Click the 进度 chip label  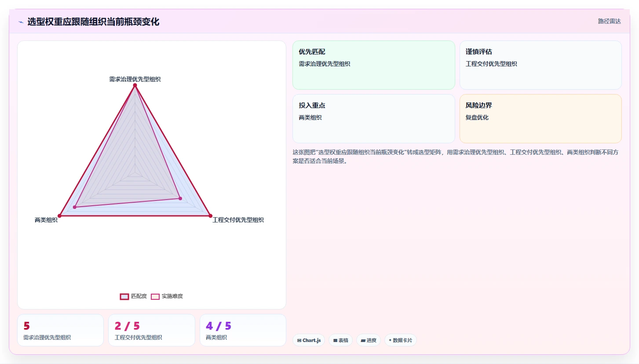pyautogui.click(x=372, y=340)
